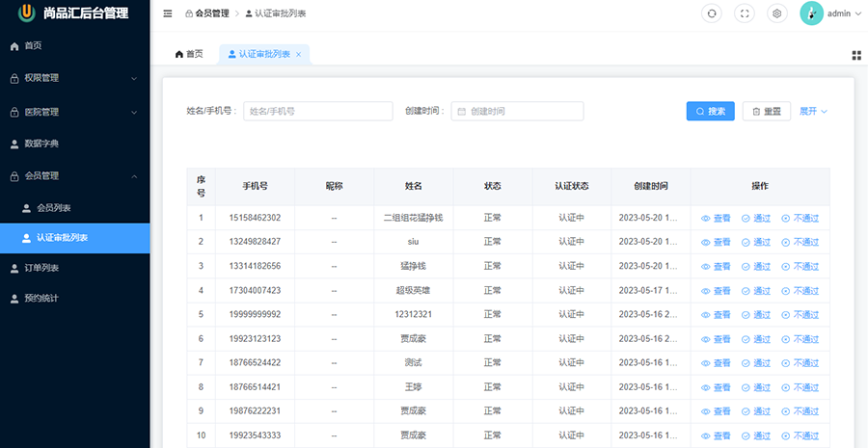This screenshot has width=868, height=448.
Task: View record for siu
Action: tap(716, 242)
